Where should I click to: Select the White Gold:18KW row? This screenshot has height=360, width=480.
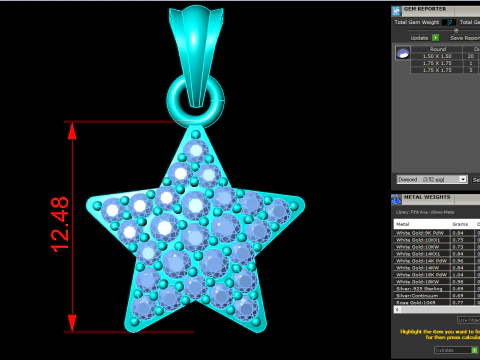(437, 282)
